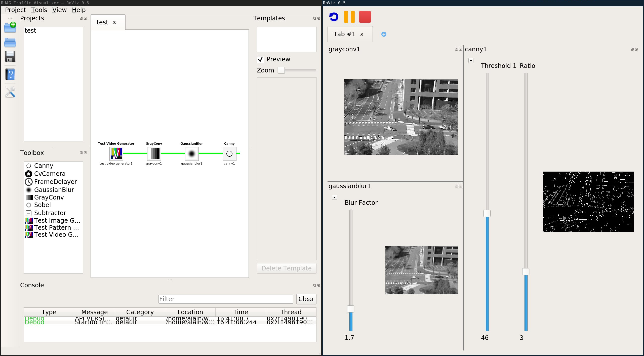Collapse gaussianblur1 Blur Factor section
This screenshot has height=356, width=644.
[335, 197]
